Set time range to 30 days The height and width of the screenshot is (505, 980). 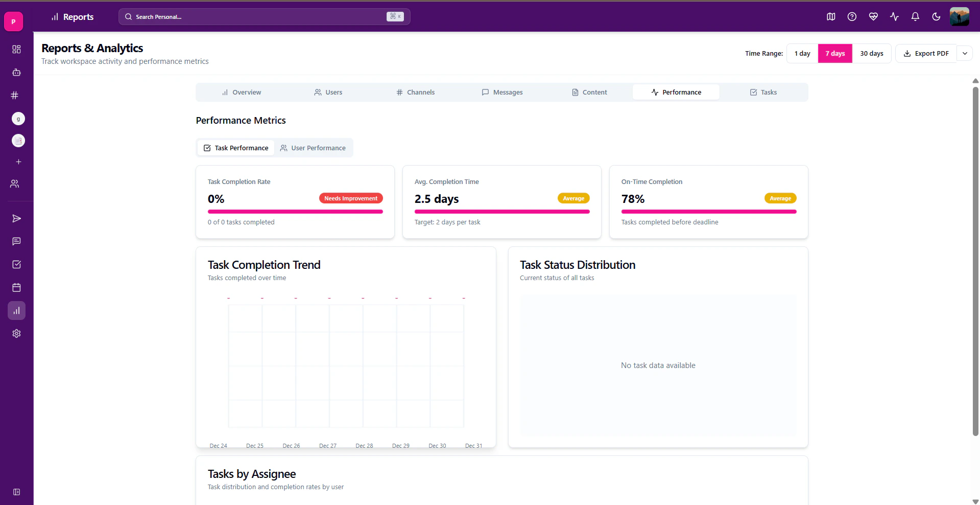tap(871, 53)
